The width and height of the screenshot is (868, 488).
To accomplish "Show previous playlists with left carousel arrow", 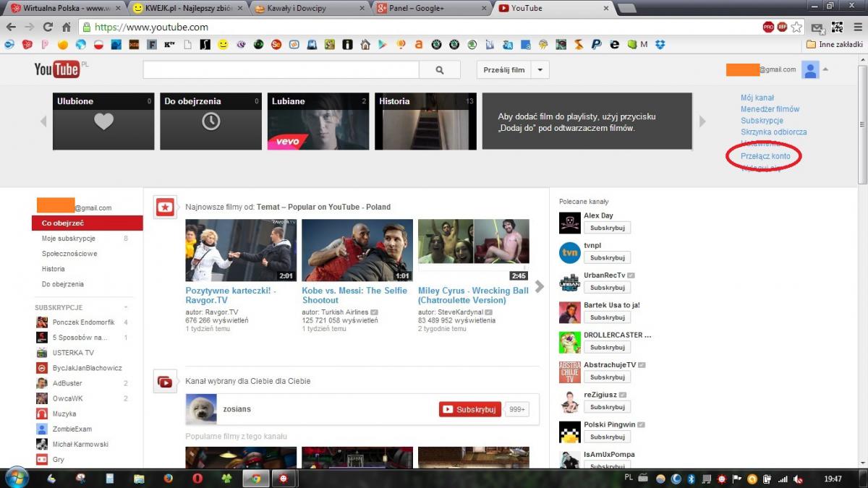I will 43,121.
